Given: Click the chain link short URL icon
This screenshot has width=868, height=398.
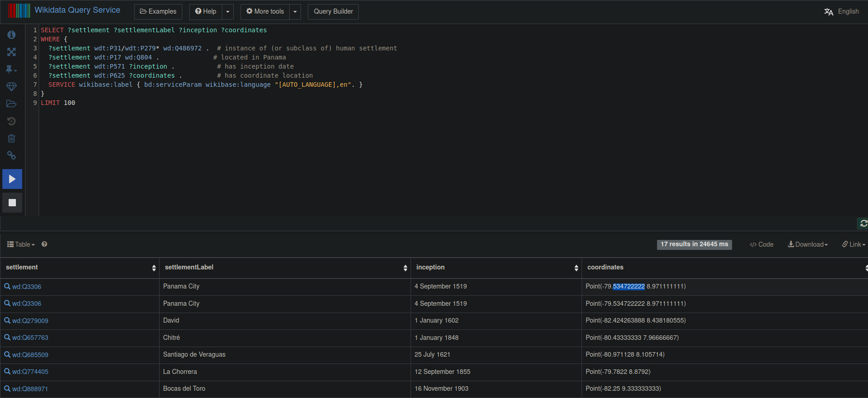Looking at the screenshot, I should coord(11,155).
